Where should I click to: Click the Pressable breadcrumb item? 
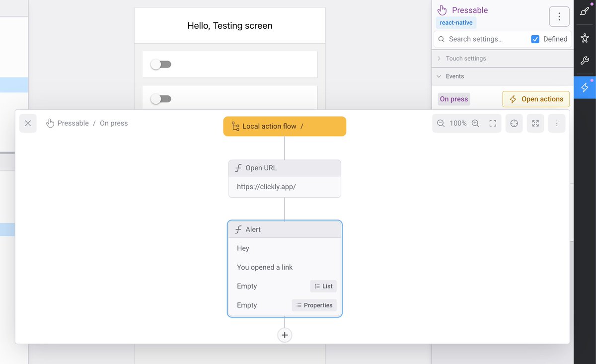[73, 123]
